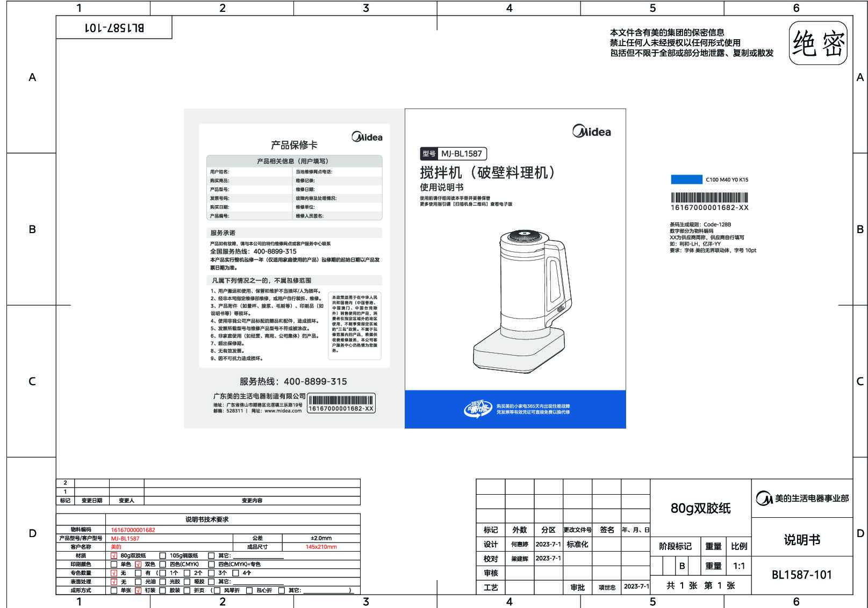Toggle the 哑胶 checkbox

click(x=187, y=582)
